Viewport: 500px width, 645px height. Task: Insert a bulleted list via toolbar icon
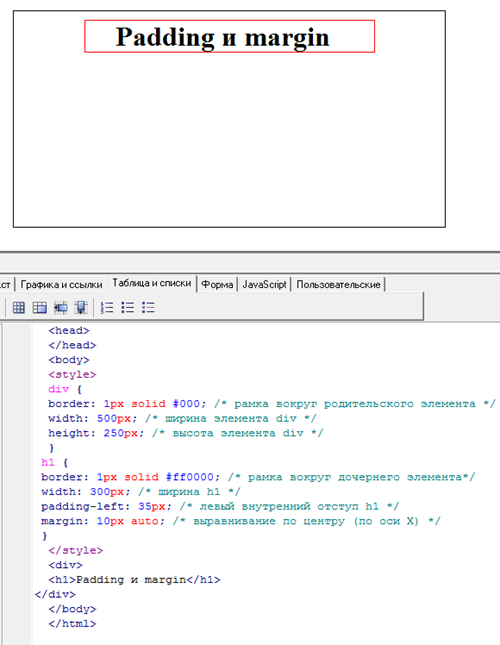point(127,307)
